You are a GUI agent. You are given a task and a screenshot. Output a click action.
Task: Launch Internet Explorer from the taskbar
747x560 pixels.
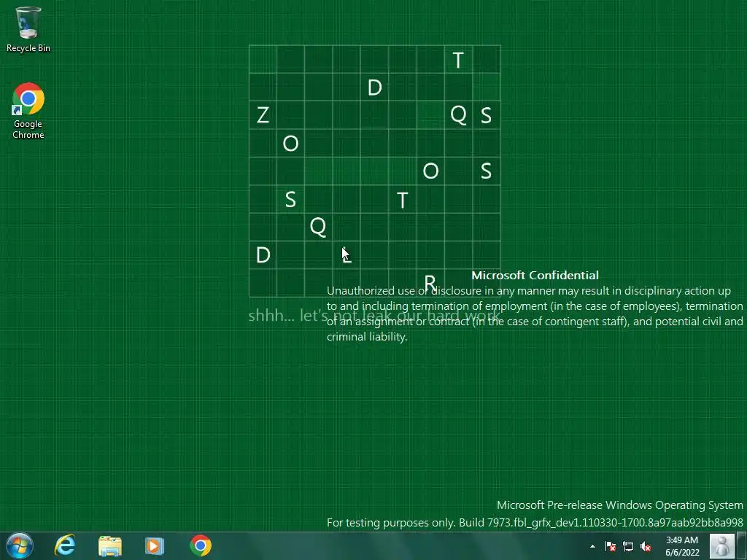[x=65, y=545]
